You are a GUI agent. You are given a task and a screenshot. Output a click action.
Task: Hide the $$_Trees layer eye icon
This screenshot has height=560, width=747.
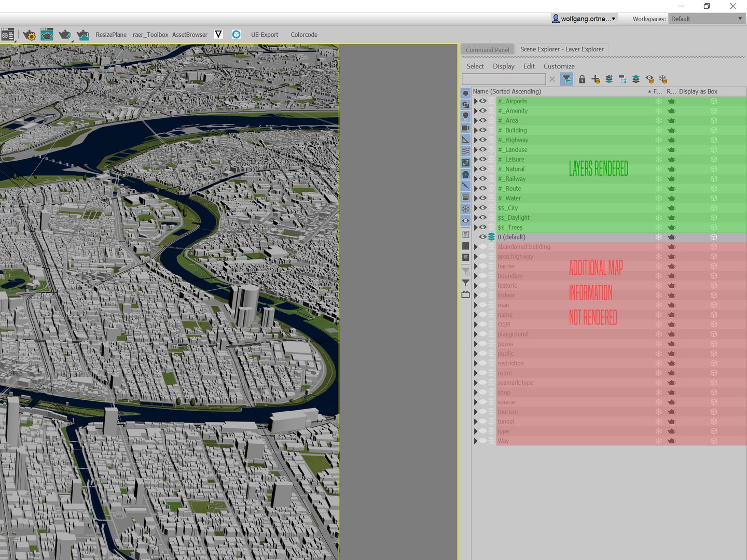(483, 227)
